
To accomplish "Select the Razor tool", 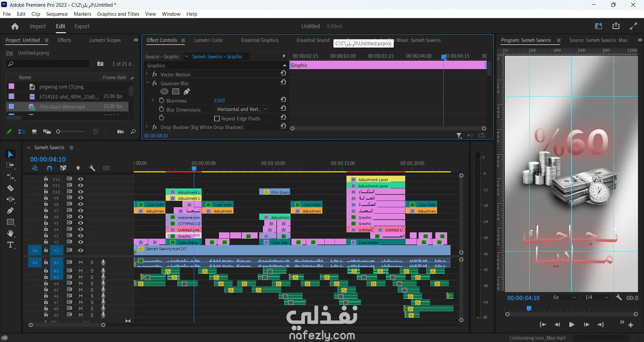I will tap(10, 188).
